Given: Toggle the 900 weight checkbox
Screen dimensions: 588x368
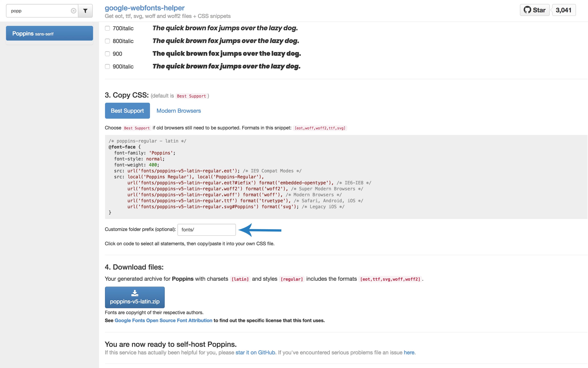Looking at the screenshot, I should tap(107, 54).
